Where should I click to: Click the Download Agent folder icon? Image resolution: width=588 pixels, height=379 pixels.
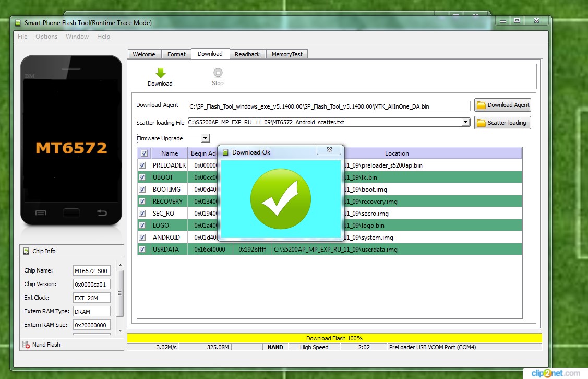[x=481, y=105]
